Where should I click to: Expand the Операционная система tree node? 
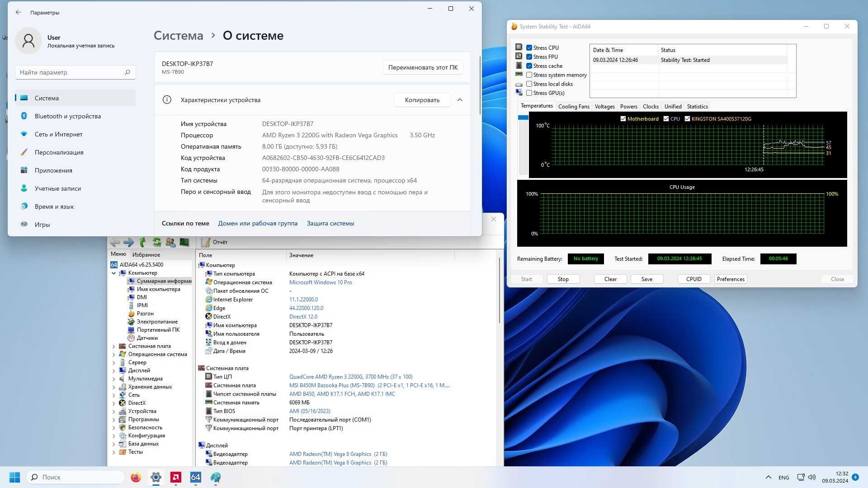click(x=113, y=354)
